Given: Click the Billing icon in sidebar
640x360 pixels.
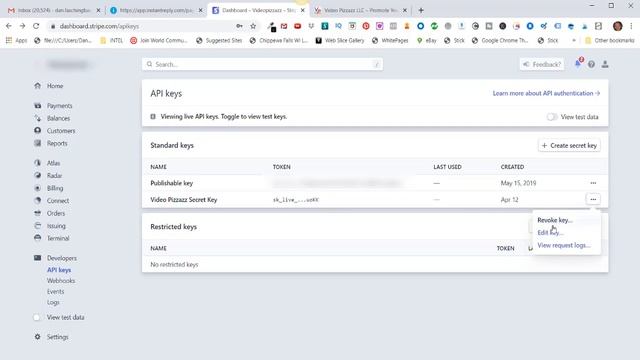Looking at the screenshot, I should (38, 188).
